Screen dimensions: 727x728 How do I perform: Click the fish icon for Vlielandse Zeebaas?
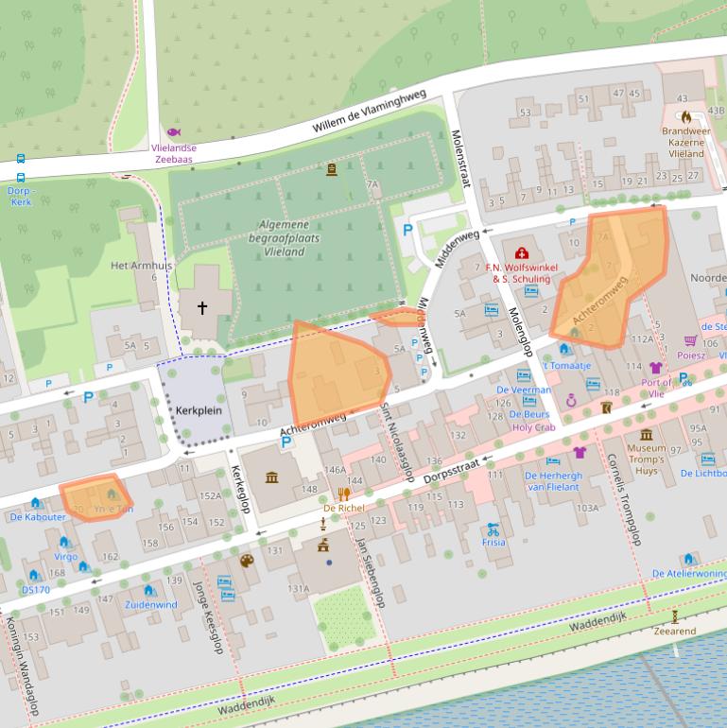pyautogui.click(x=173, y=132)
